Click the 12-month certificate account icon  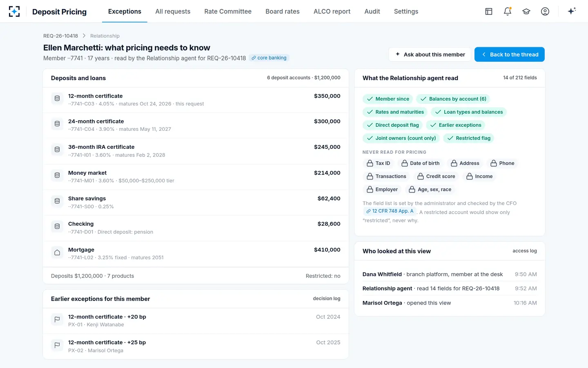[57, 99]
